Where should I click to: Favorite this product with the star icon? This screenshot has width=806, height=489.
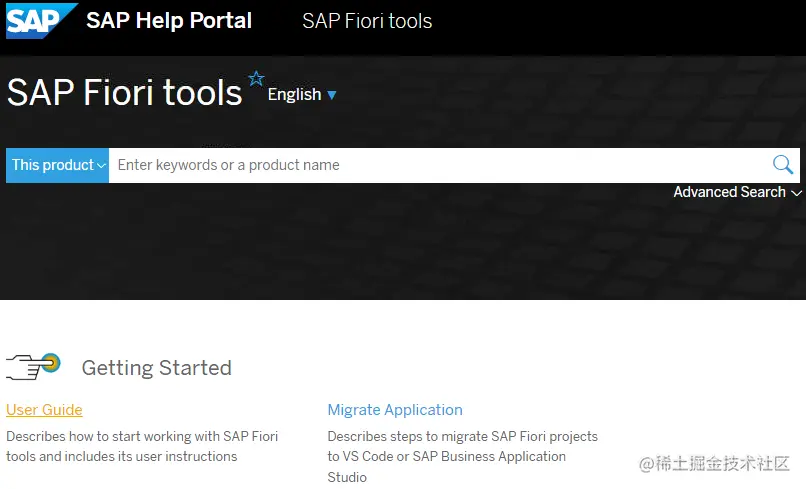tap(256, 79)
